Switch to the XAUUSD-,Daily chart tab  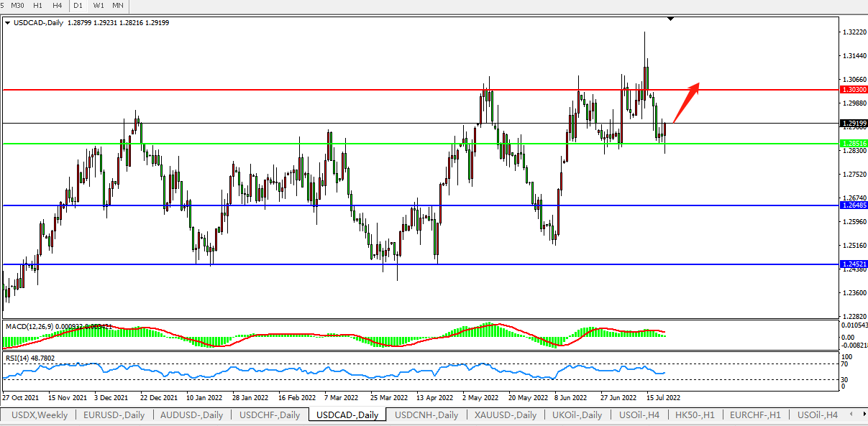coord(505,415)
